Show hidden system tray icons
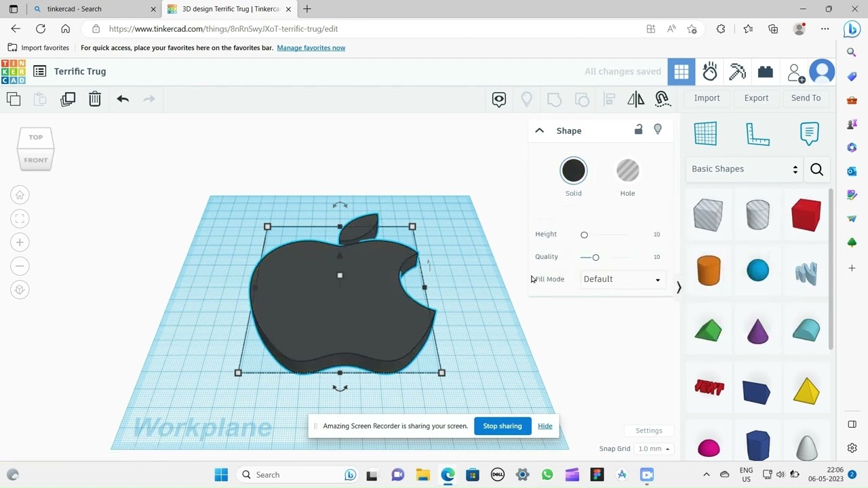This screenshot has width=868, height=488. coord(706,474)
